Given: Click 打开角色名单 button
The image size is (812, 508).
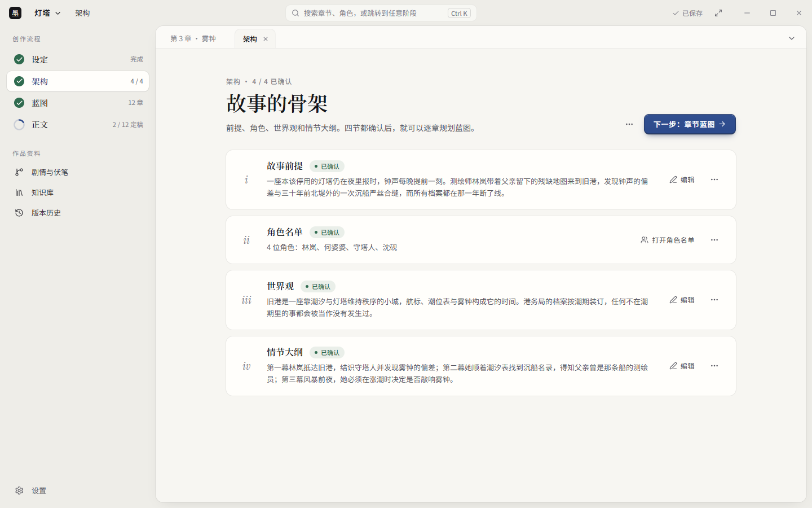Looking at the screenshot, I should [x=668, y=240].
